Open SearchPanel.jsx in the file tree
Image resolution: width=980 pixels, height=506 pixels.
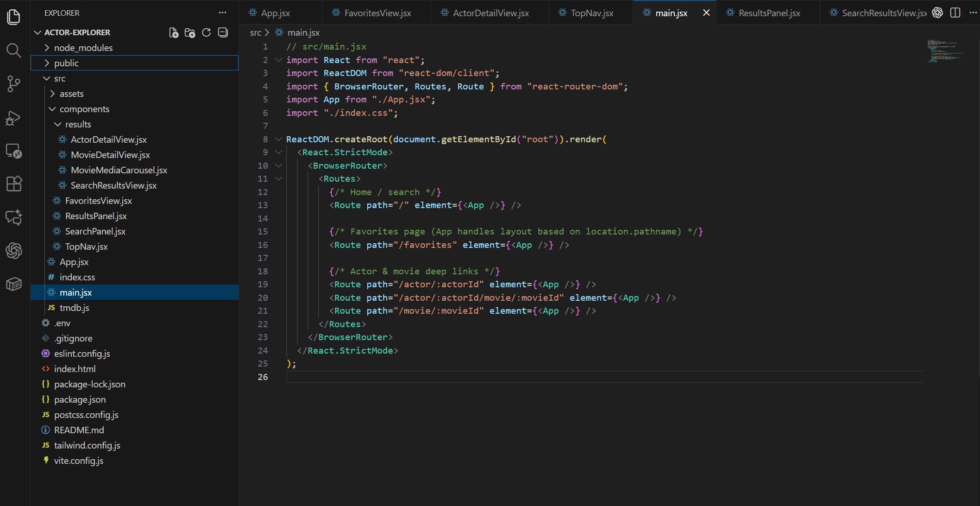coord(134,231)
